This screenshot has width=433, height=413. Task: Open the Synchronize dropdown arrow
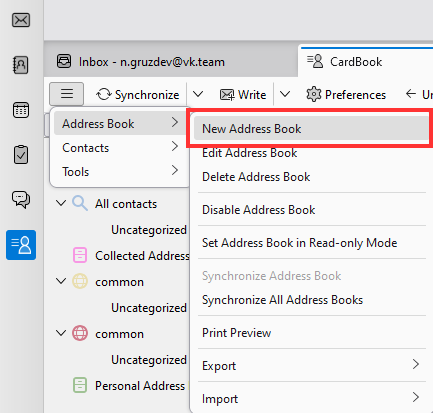pos(198,94)
